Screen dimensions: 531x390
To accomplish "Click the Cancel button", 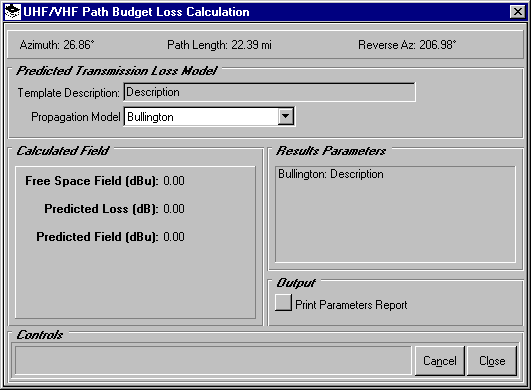I will [440, 361].
